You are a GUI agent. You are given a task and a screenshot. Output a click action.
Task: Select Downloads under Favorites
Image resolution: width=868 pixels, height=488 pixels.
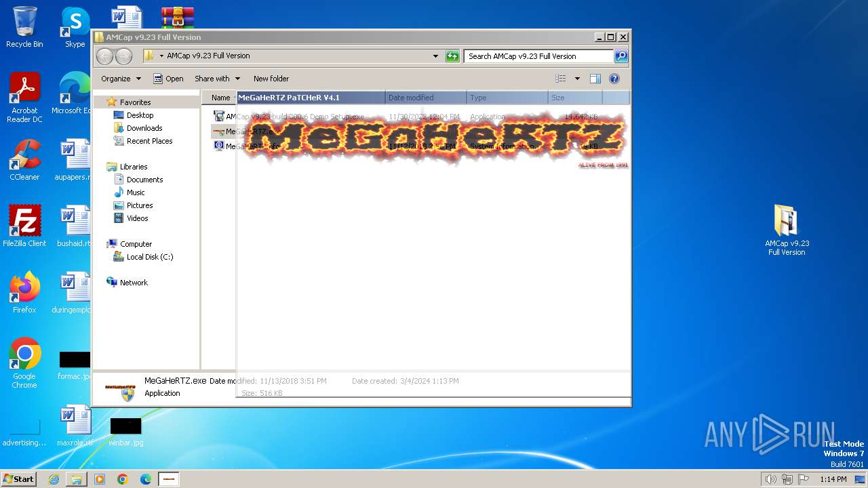pyautogui.click(x=144, y=128)
